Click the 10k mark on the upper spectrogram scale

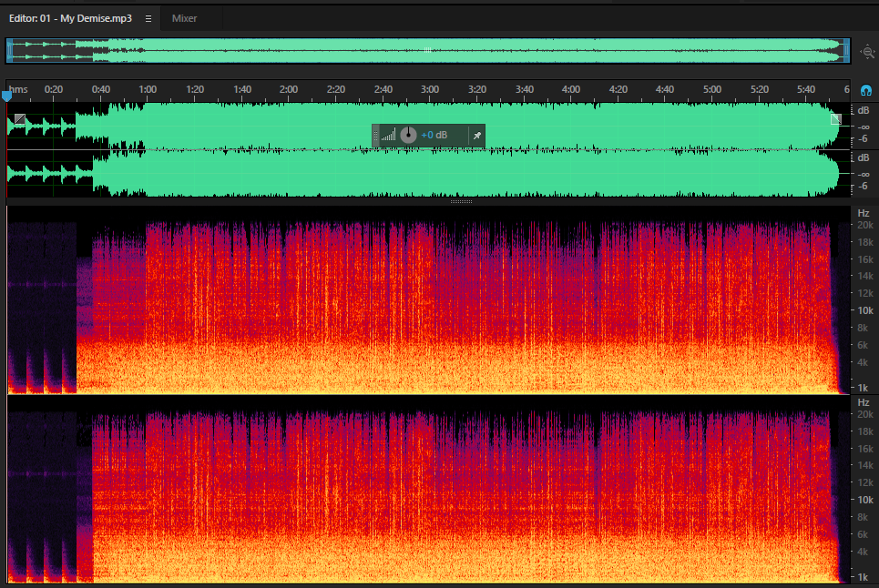(x=865, y=310)
